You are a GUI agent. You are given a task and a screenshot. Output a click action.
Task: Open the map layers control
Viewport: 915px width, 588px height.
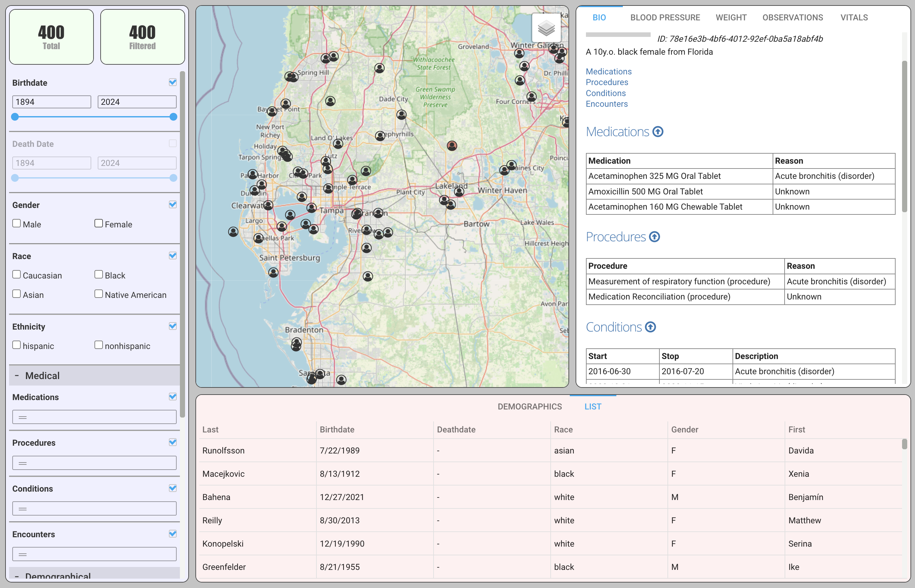coord(546,28)
